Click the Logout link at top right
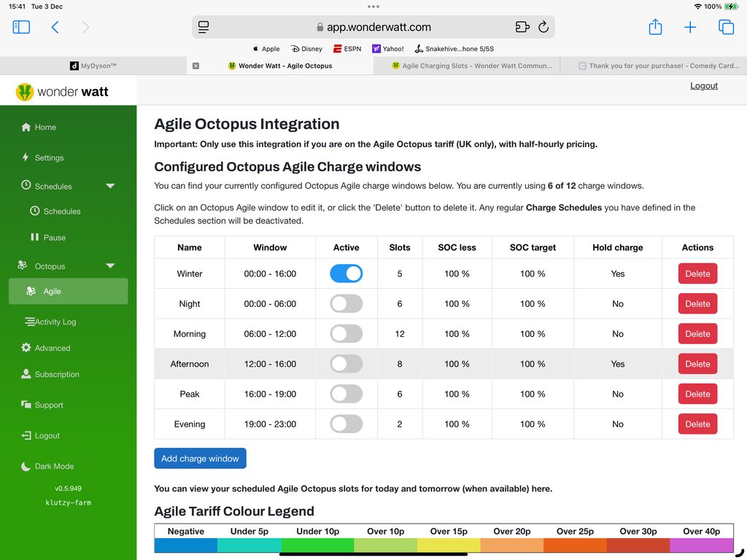 (703, 85)
